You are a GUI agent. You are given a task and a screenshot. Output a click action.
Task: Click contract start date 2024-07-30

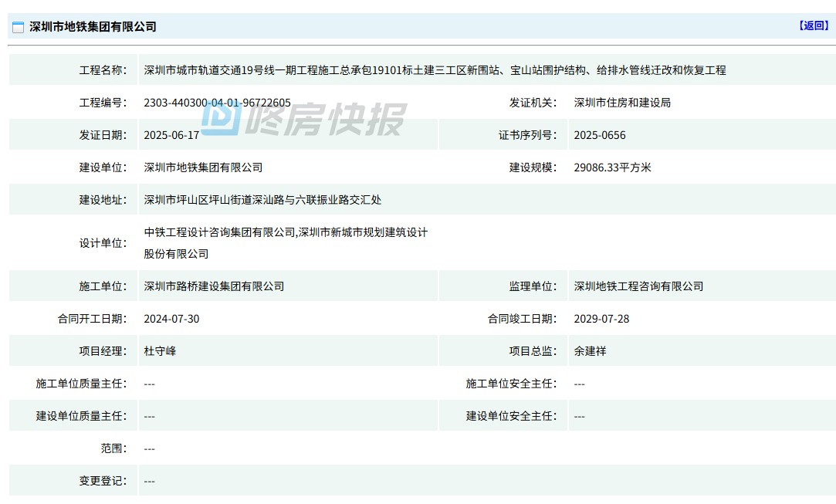pos(171,319)
